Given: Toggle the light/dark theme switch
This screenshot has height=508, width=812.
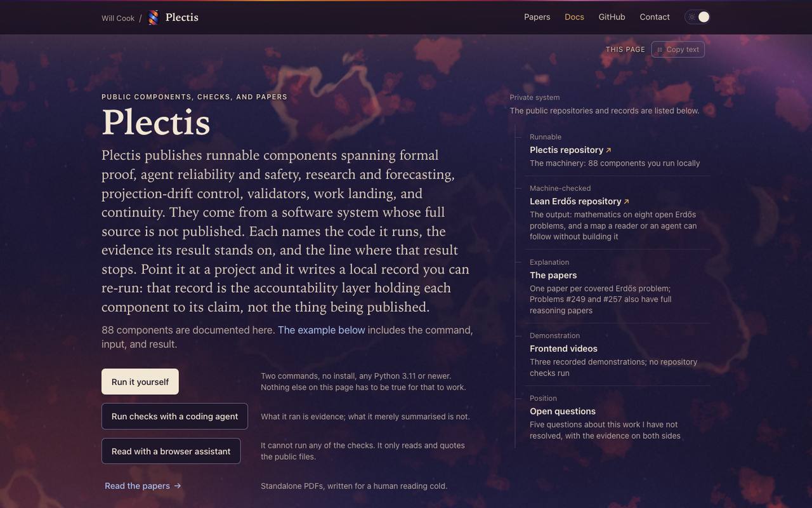Looking at the screenshot, I should (697, 17).
